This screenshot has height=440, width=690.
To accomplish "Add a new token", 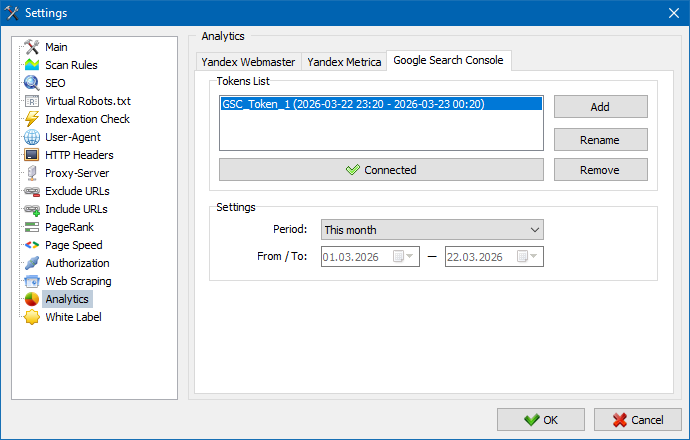I will coord(601,107).
